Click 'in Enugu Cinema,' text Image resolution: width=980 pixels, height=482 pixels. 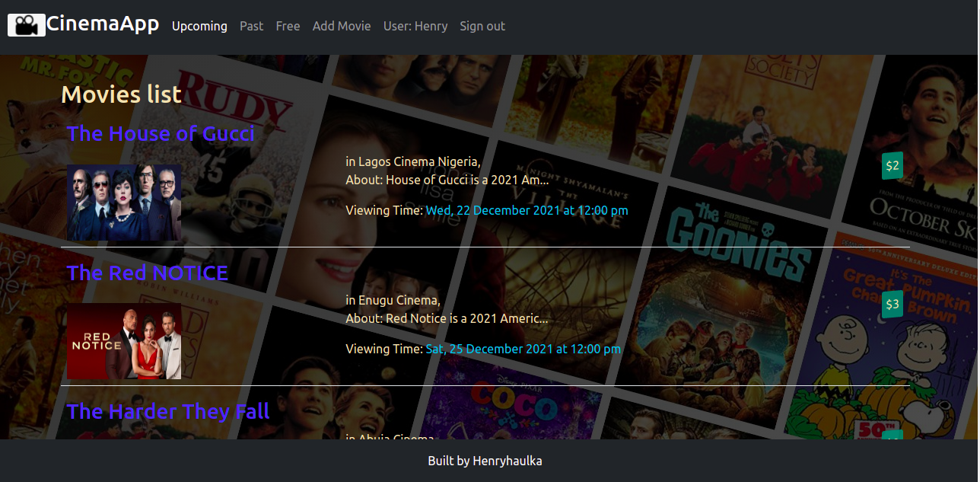click(393, 300)
